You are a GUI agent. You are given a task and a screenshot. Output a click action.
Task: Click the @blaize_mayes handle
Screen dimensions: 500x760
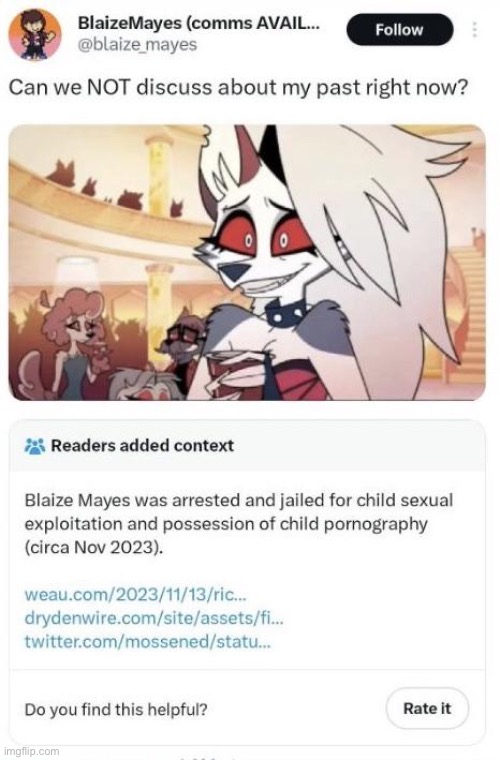click(x=137, y=45)
